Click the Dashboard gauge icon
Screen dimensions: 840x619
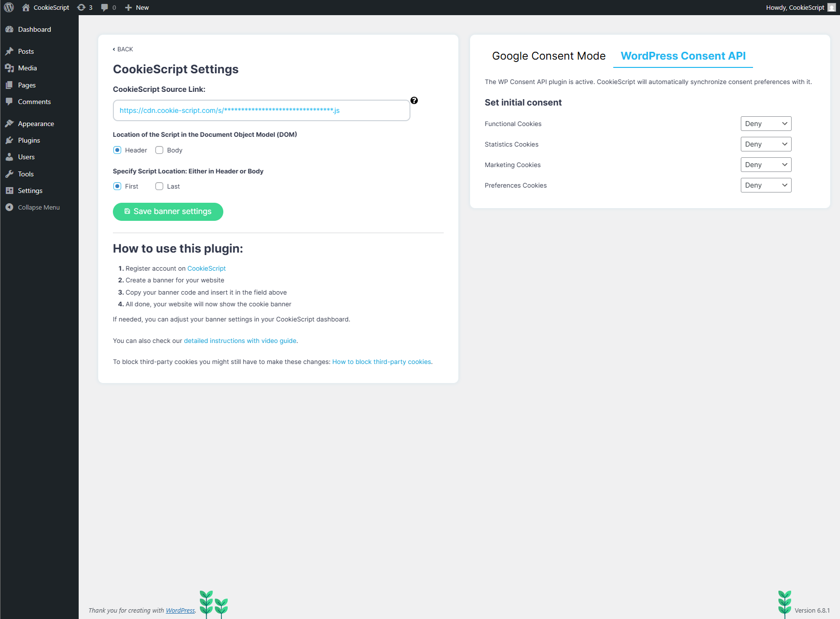[x=9, y=29]
